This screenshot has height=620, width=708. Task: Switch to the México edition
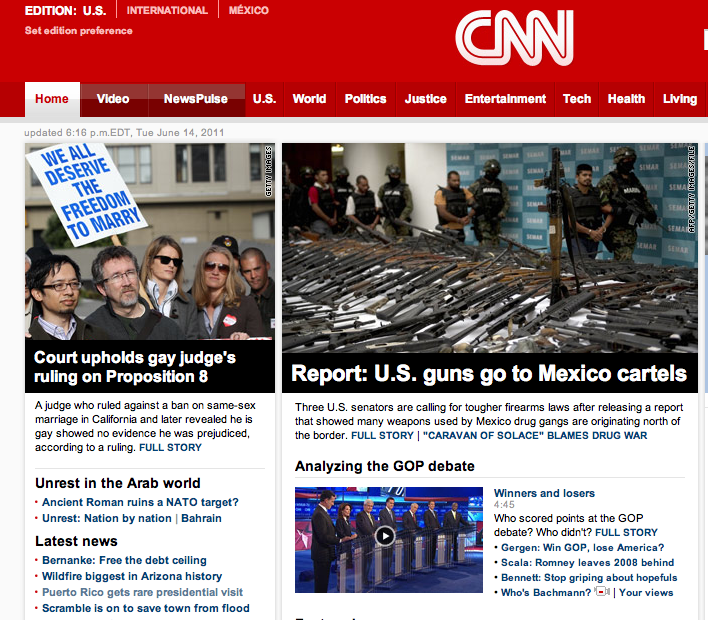pos(248,11)
